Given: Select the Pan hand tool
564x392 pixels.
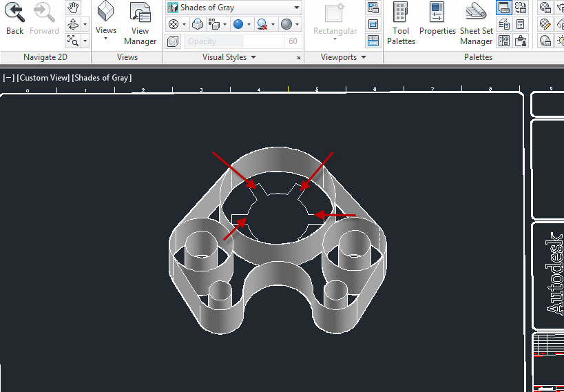Looking at the screenshot, I should click(x=73, y=8).
